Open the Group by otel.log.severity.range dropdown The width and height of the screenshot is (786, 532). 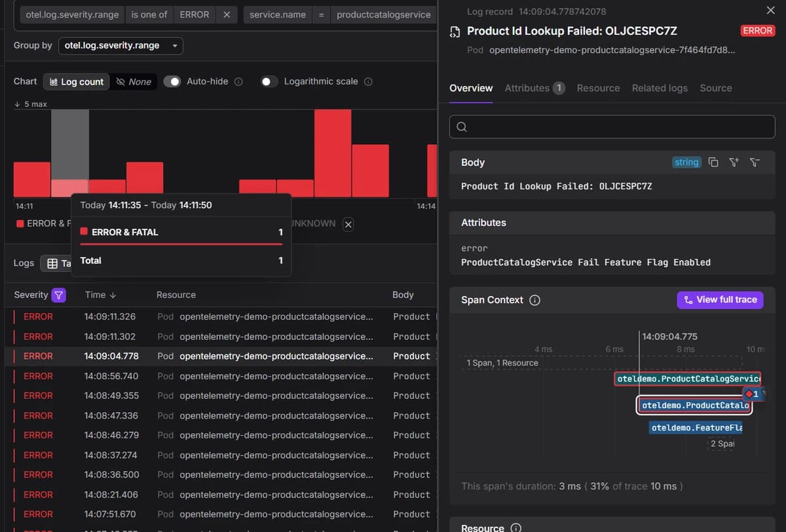point(121,46)
